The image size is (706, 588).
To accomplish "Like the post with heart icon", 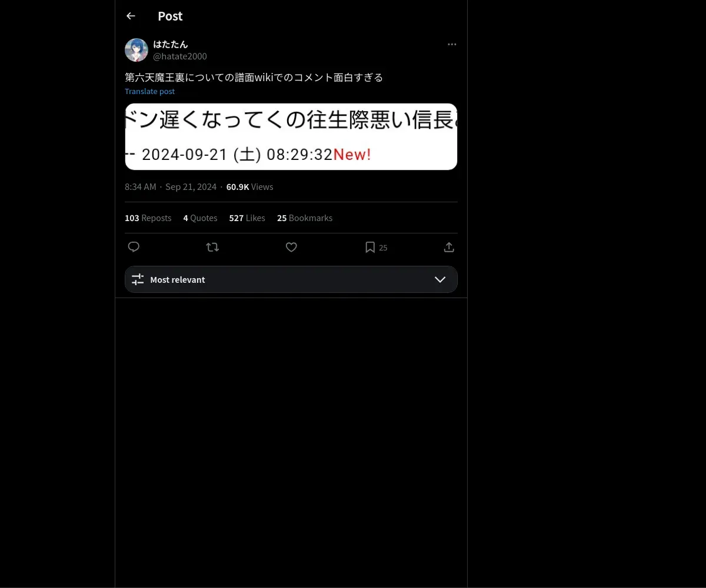I will tap(291, 247).
